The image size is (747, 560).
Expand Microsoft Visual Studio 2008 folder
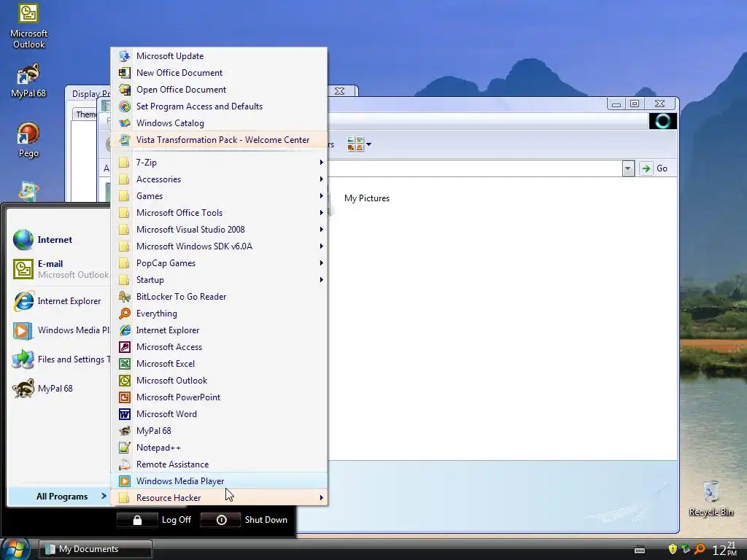point(219,230)
